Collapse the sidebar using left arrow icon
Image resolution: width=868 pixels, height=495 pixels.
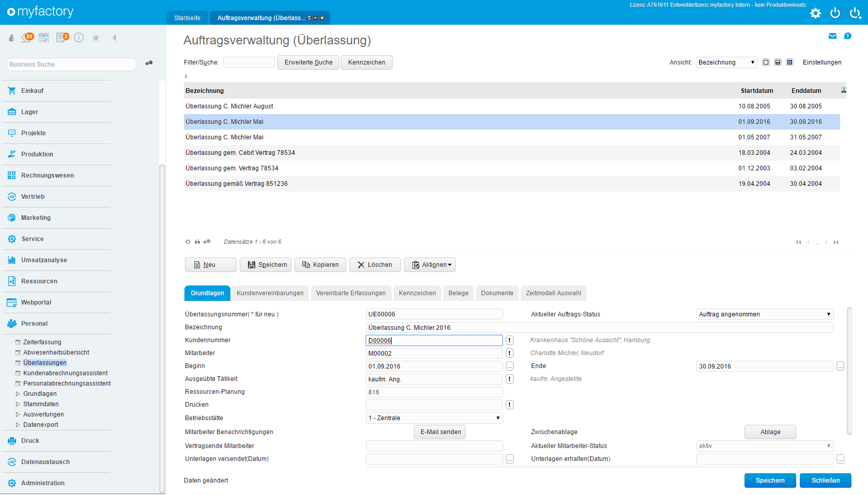click(114, 38)
